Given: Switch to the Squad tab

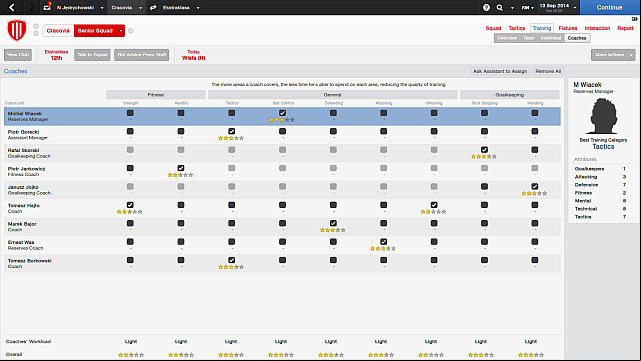Looking at the screenshot, I should pyautogui.click(x=493, y=28).
